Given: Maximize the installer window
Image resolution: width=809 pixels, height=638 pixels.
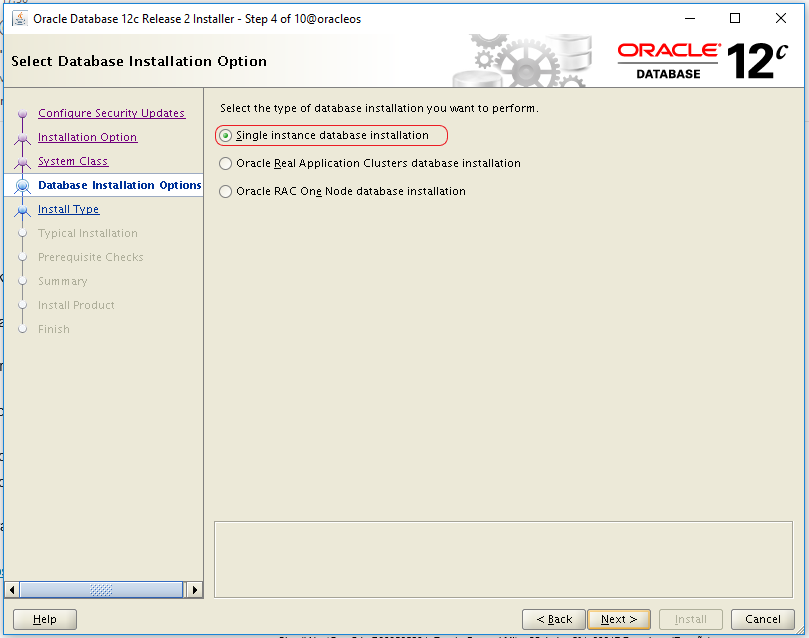Looking at the screenshot, I should point(735,19).
